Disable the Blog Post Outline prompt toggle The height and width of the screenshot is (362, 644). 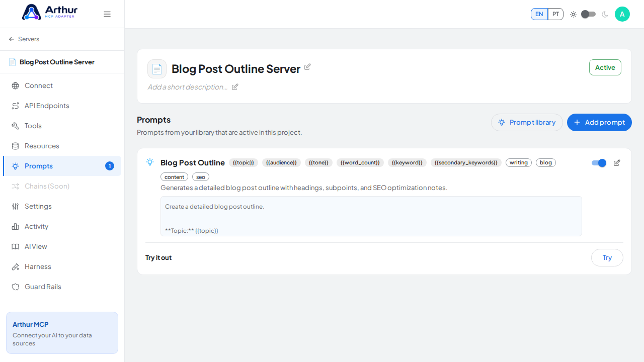click(x=599, y=163)
